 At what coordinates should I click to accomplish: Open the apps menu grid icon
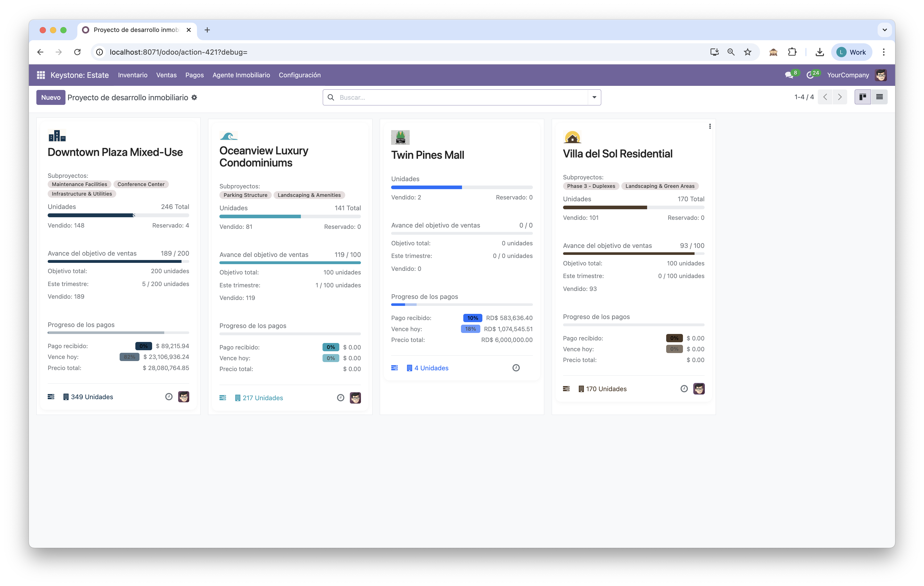tap(41, 75)
